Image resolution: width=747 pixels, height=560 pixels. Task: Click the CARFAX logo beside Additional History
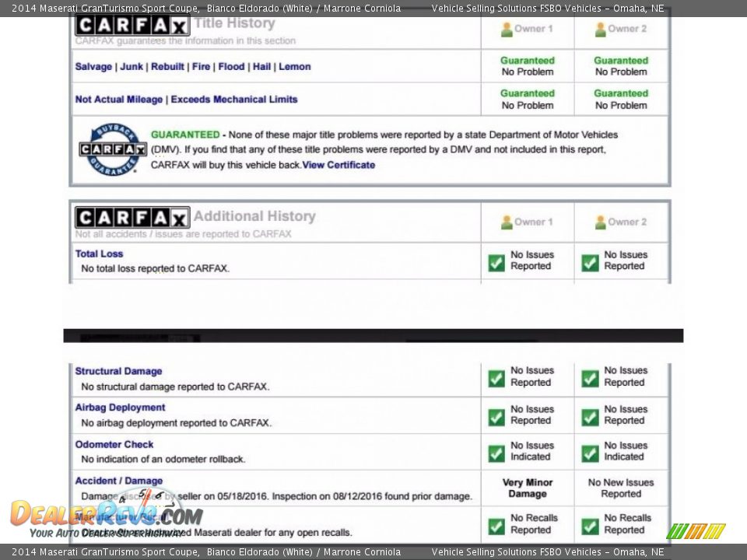(x=132, y=218)
